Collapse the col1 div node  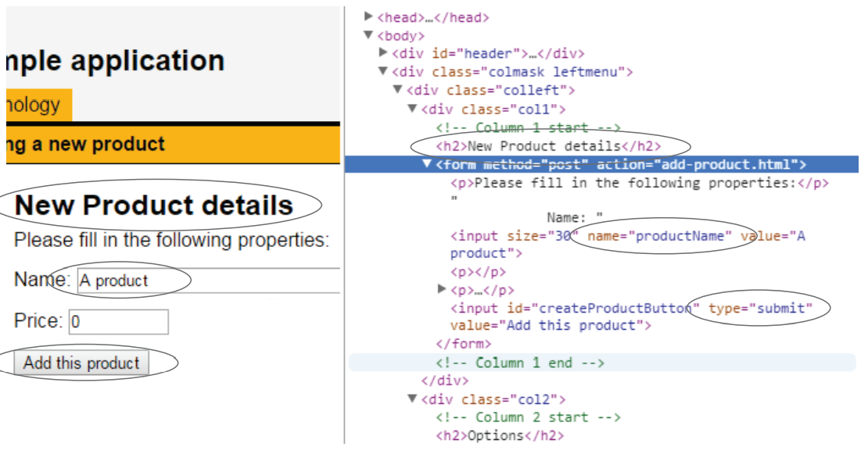tap(412, 109)
